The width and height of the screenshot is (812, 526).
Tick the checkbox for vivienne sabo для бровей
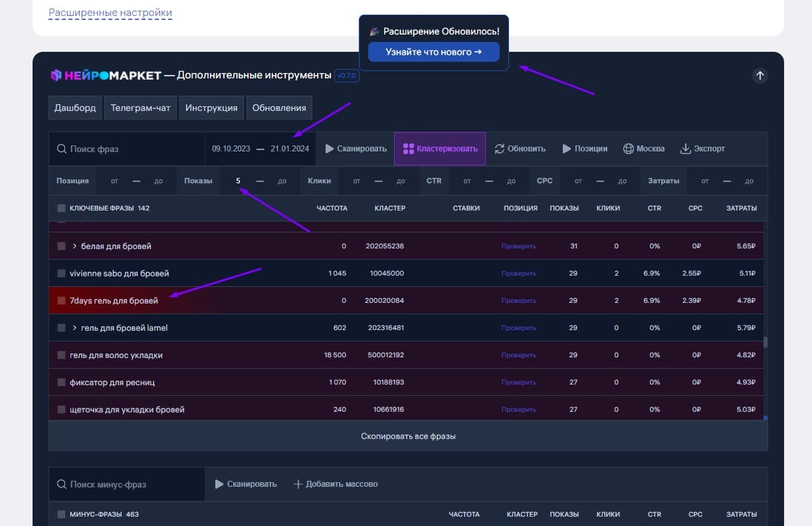(x=61, y=274)
